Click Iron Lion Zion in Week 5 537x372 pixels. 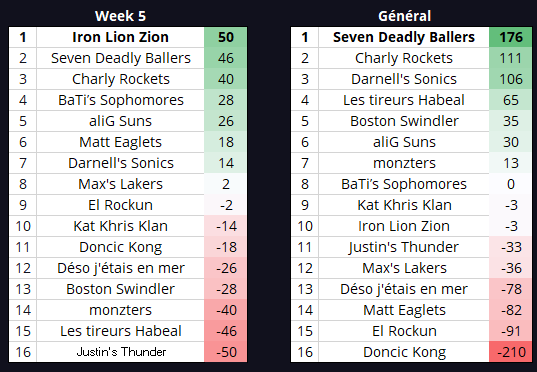point(120,37)
